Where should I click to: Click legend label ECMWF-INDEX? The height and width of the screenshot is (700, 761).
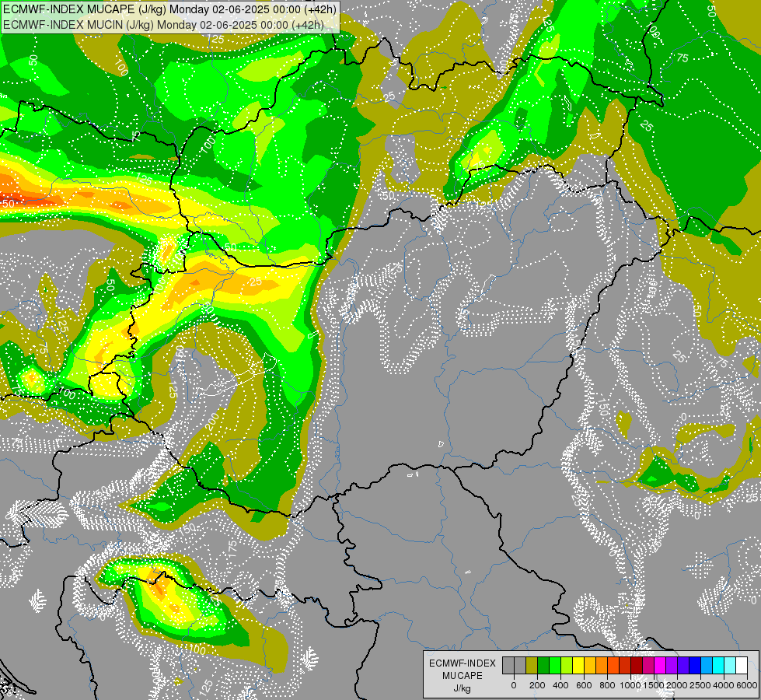[463, 663]
